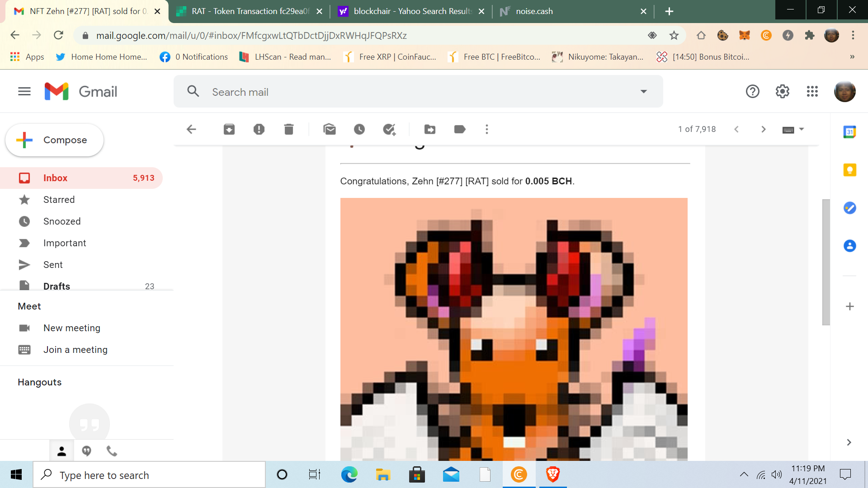Open Contacts side panel
Viewport: 868px width, 488px height.
coord(850,246)
